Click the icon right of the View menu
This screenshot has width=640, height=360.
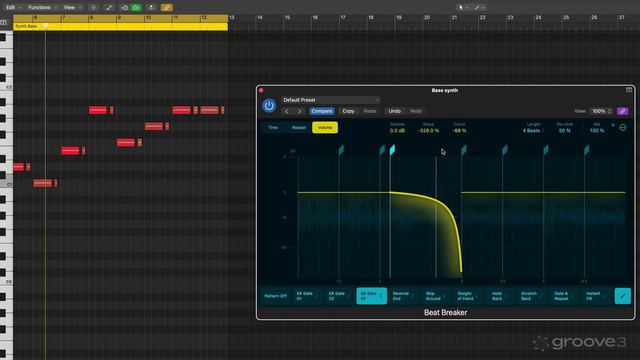pos(93,7)
